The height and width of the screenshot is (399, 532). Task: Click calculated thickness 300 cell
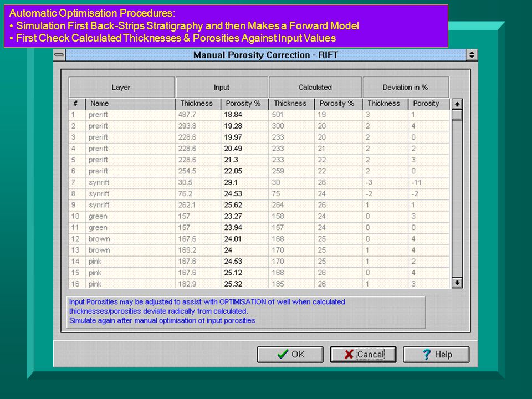click(x=292, y=126)
